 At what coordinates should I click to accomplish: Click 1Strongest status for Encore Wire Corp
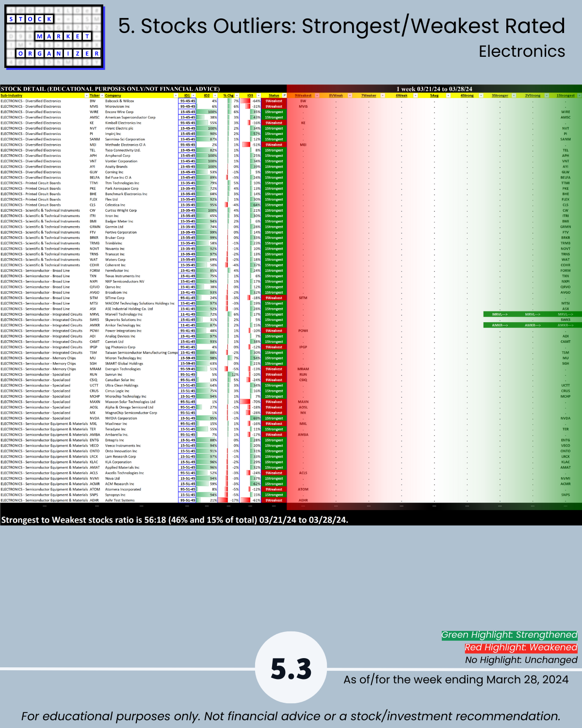pyautogui.click(x=274, y=112)
